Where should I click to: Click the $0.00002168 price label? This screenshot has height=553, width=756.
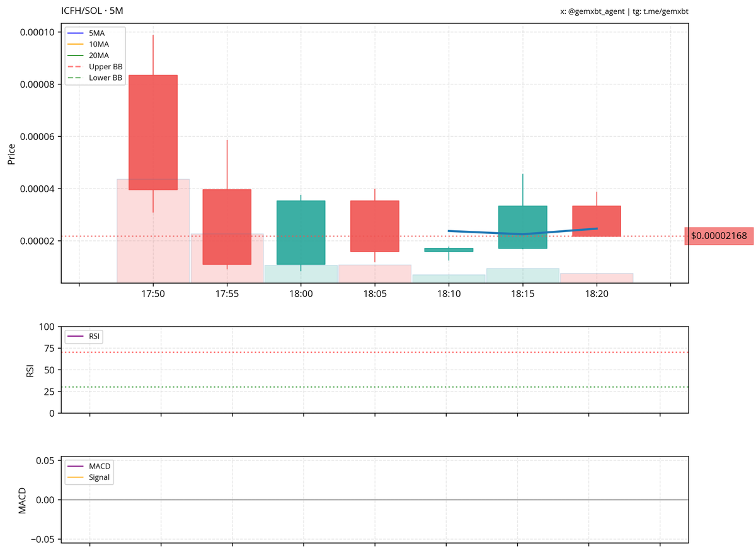720,235
